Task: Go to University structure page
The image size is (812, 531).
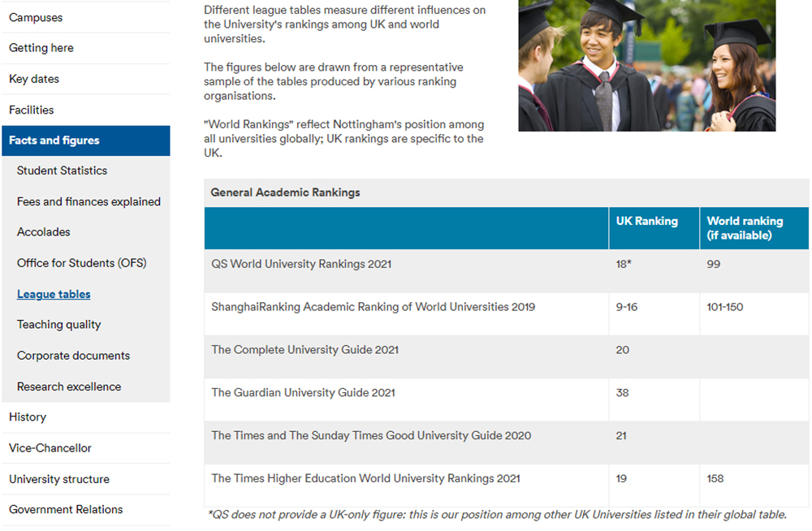Action: coord(59,479)
